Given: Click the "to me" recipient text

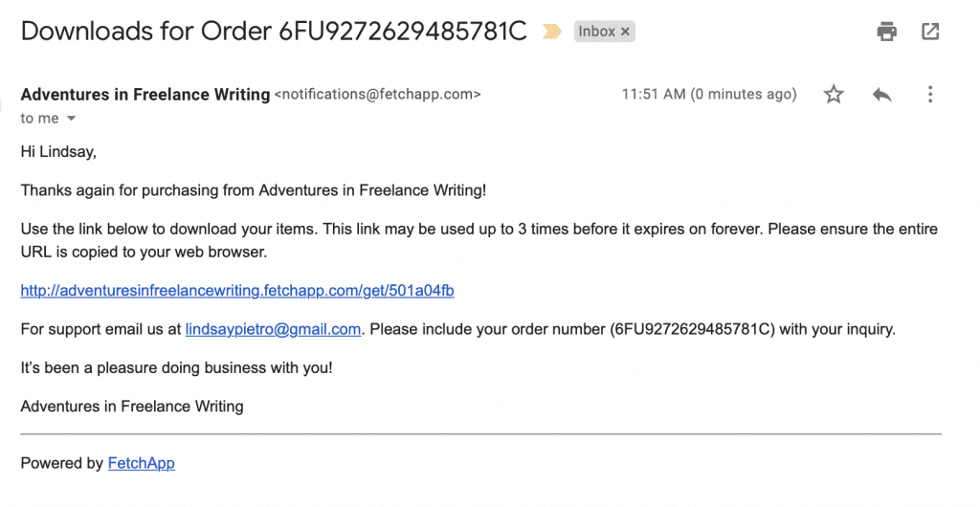Looking at the screenshot, I should point(39,119).
